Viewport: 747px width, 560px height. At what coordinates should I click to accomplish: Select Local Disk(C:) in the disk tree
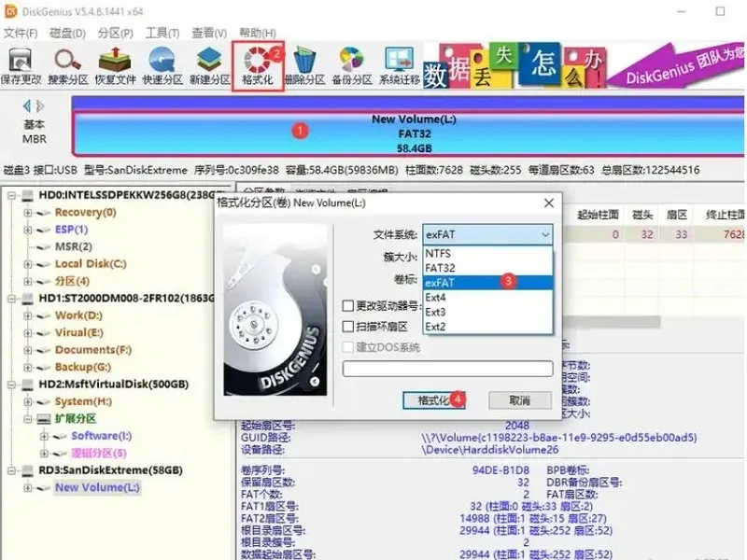pos(90,264)
